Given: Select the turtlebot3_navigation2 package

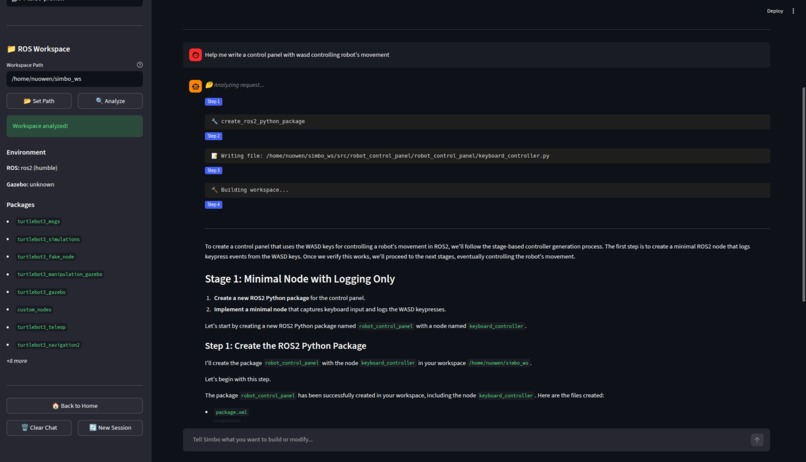Looking at the screenshot, I should pos(48,345).
